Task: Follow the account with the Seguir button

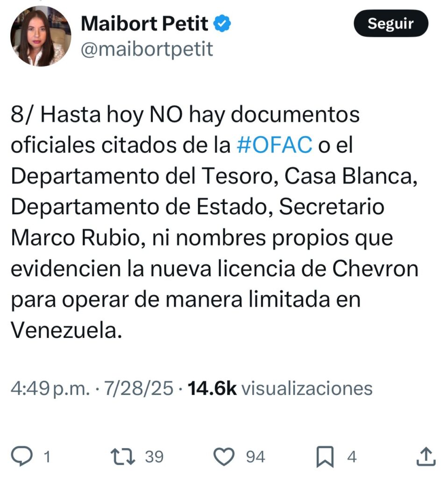Action: [391, 23]
